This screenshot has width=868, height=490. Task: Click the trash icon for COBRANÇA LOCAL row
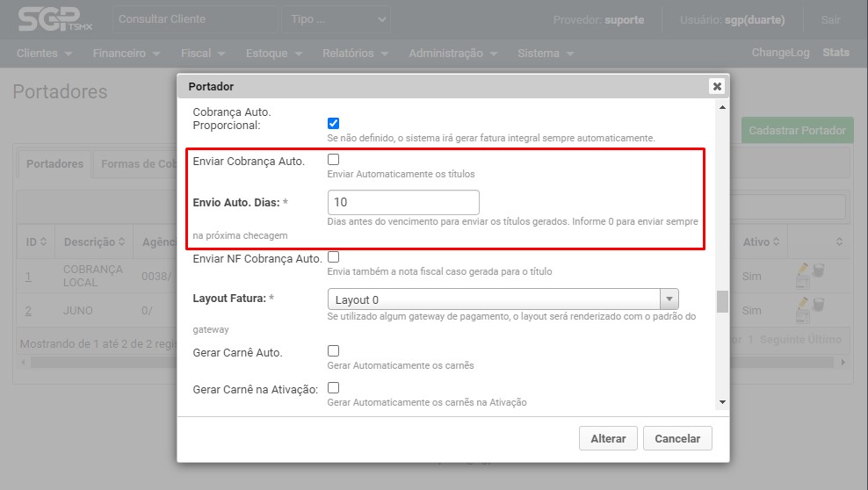(x=818, y=270)
